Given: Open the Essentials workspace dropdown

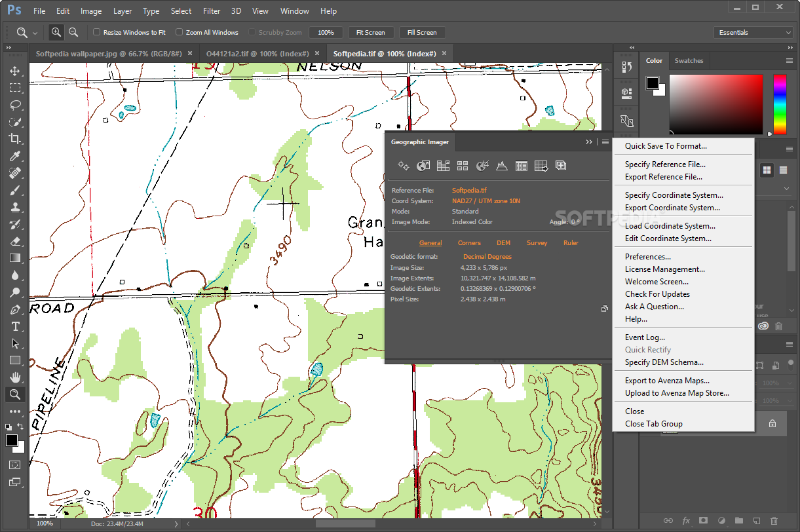Looking at the screenshot, I should pos(753,32).
